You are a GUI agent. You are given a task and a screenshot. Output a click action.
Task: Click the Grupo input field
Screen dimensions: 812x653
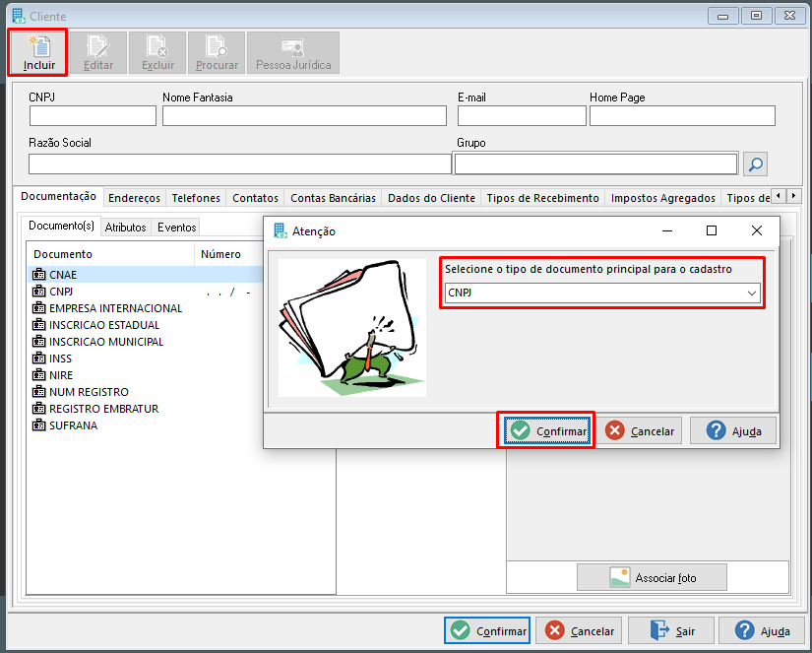(595, 163)
